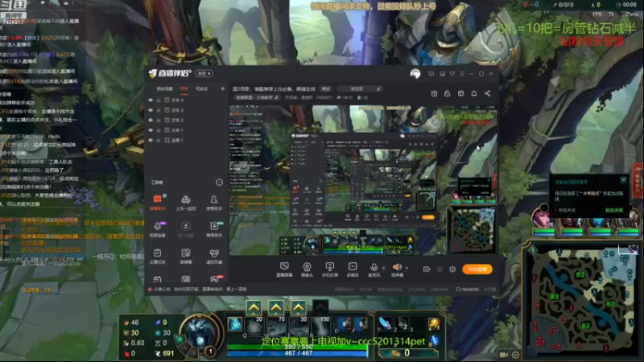The width and height of the screenshot is (644, 362).
Task: Open stream settings gear icon
Action: click(x=452, y=269)
